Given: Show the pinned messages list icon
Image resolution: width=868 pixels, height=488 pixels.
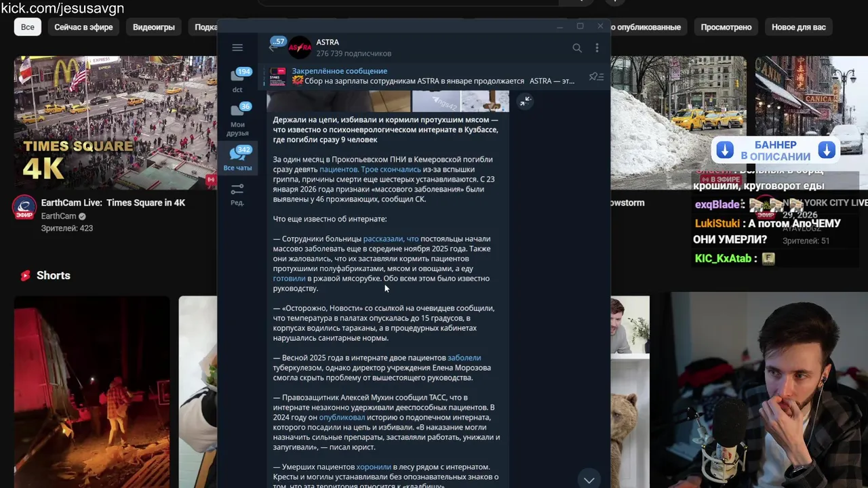Looking at the screenshot, I should [596, 77].
